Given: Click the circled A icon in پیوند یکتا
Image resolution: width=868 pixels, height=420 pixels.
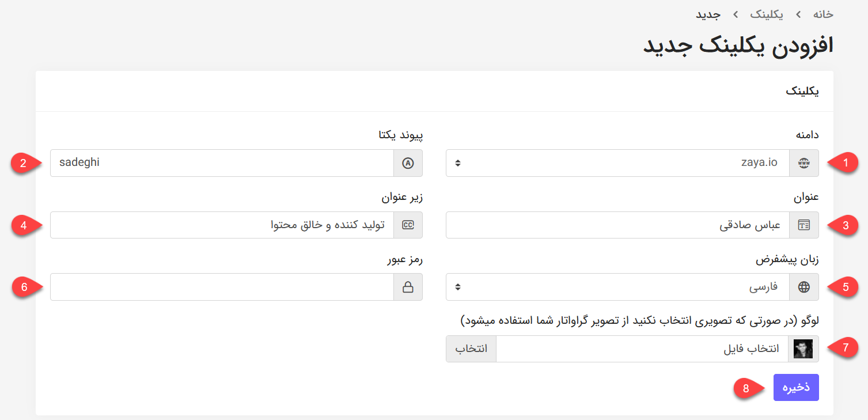Looking at the screenshot, I should click(408, 163).
